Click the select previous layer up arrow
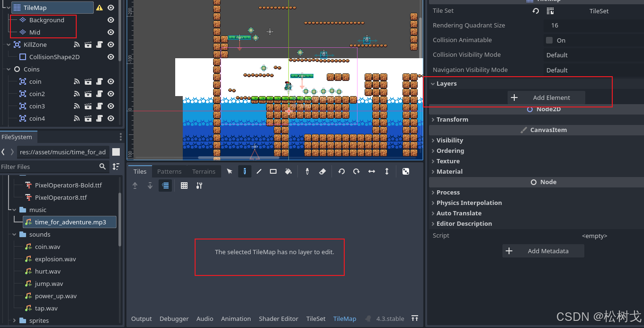Image resolution: width=644 pixels, height=328 pixels. point(135,186)
